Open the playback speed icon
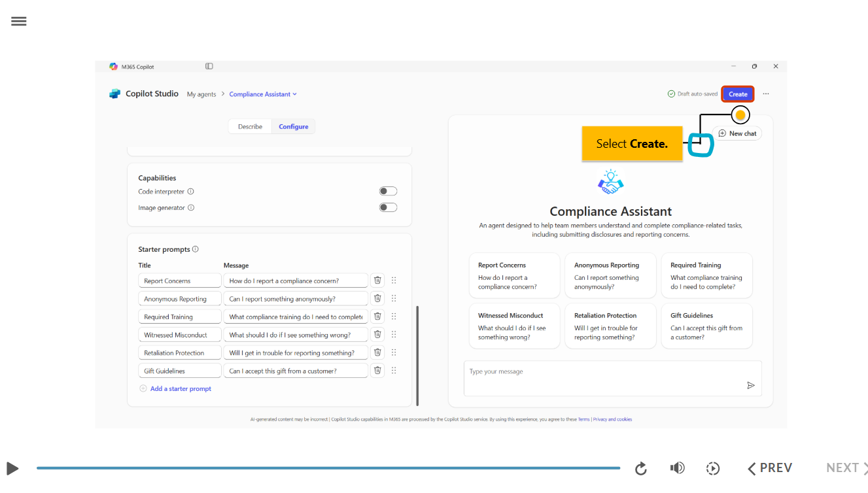The width and height of the screenshot is (868, 493). tap(713, 468)
